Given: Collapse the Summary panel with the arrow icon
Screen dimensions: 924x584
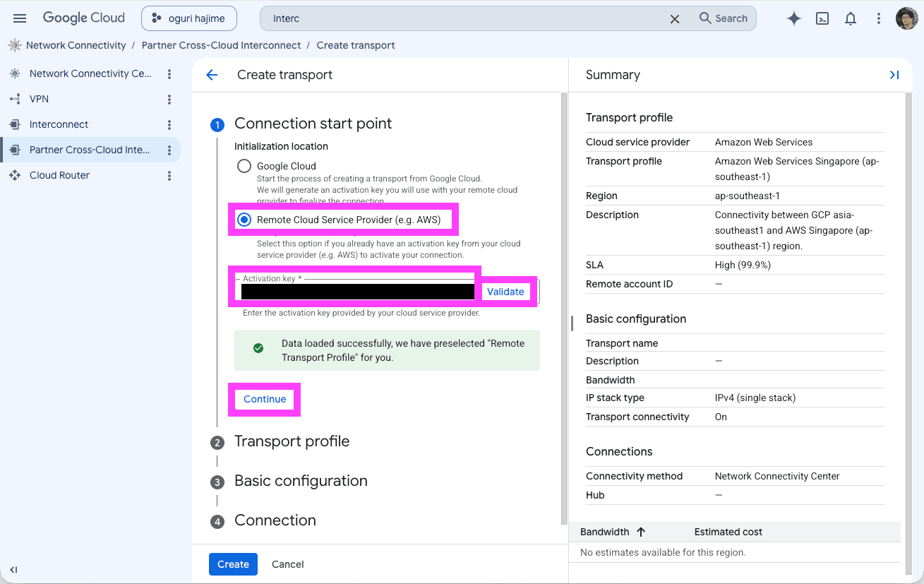Looking at the screenshot, I should pos(894,75).
